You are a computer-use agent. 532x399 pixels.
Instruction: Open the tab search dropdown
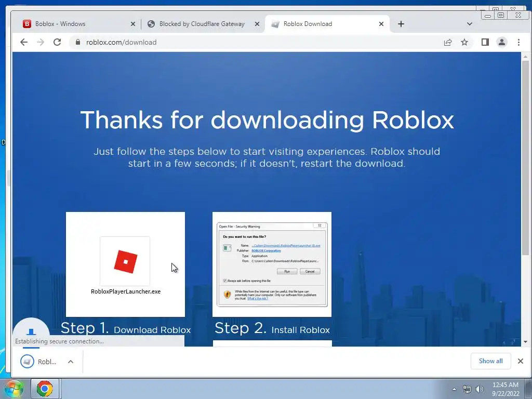(470, 24)
